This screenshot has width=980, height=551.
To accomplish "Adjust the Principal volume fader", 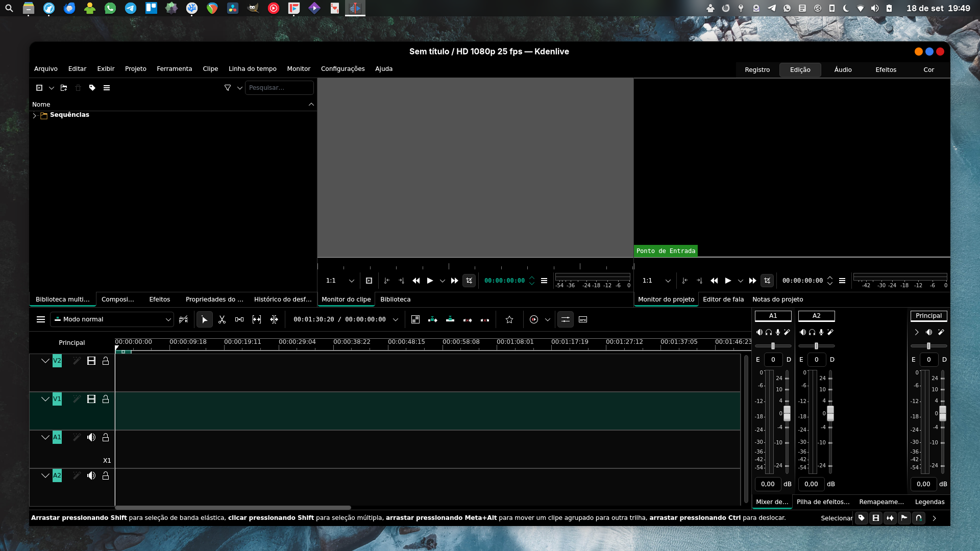I will tap(942, 413).
